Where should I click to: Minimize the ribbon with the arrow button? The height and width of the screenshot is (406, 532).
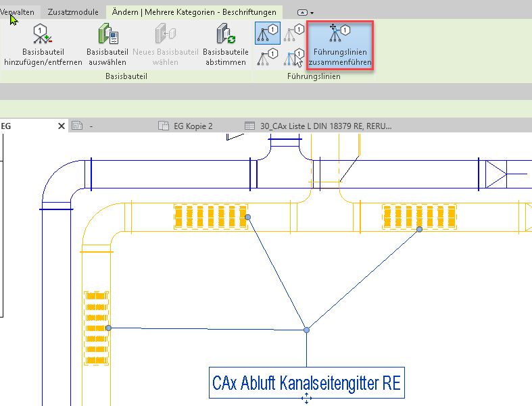click(x=302, y=13)
